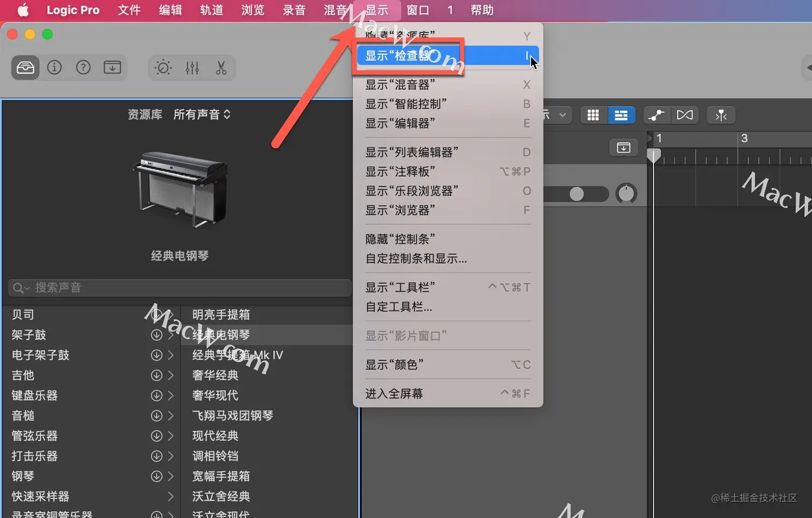Click the download icon next to 架子鼓
Image resolution: width=812 pixels, height=518 pixels.
[x=156, y=335]
